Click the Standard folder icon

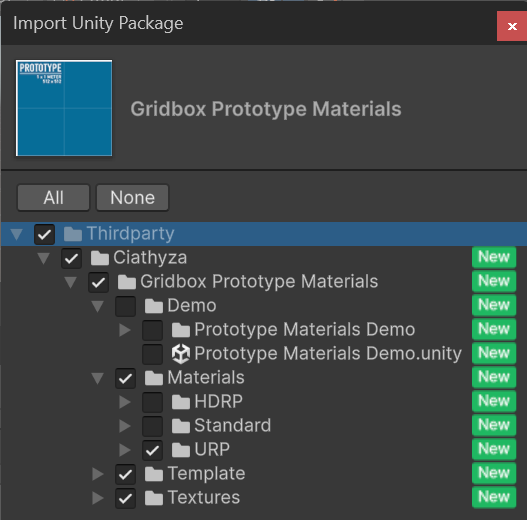coord(181,426)
